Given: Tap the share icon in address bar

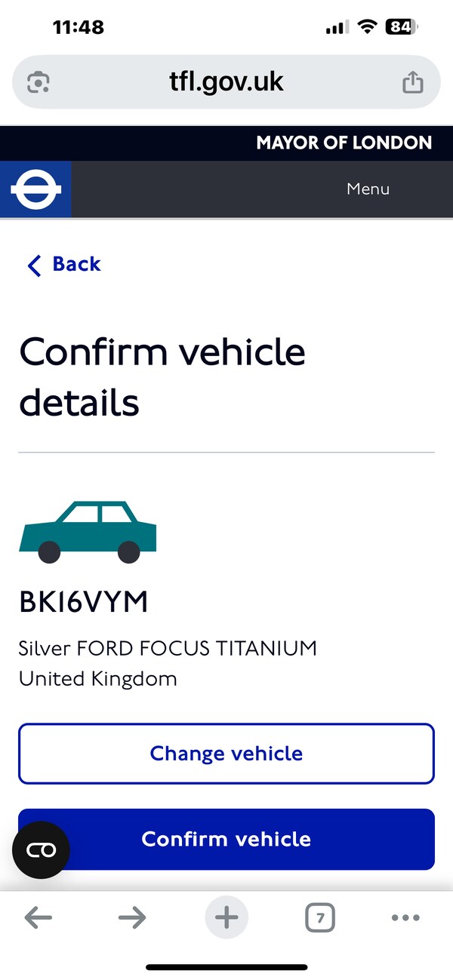Looking at the screenshot, I should tap(412, 81).
